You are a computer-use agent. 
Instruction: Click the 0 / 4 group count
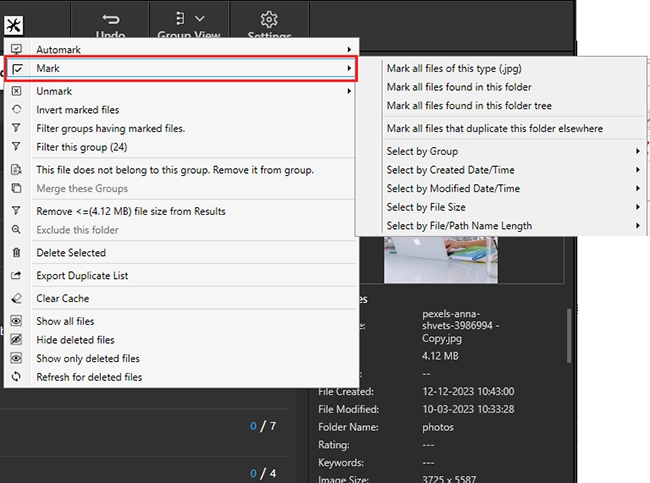263,473
